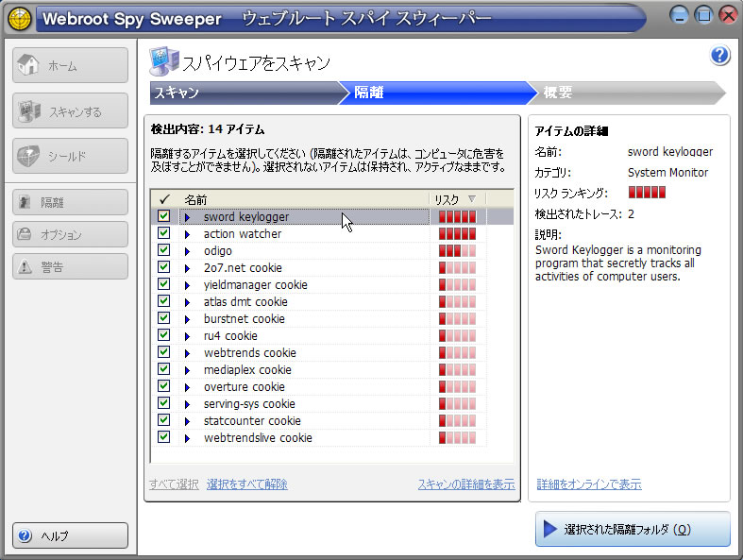Expand overture cookie row arrow

click(187, 387)
